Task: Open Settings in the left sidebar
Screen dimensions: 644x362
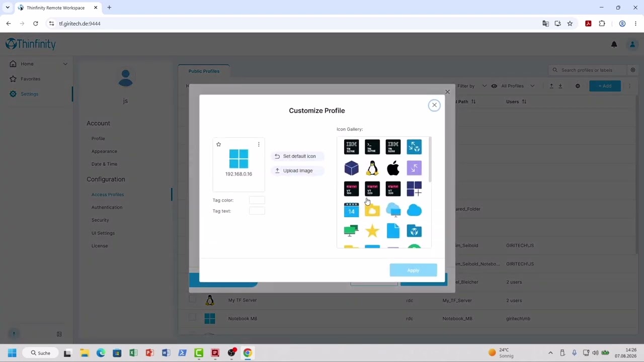Action: tap(29, 94)
